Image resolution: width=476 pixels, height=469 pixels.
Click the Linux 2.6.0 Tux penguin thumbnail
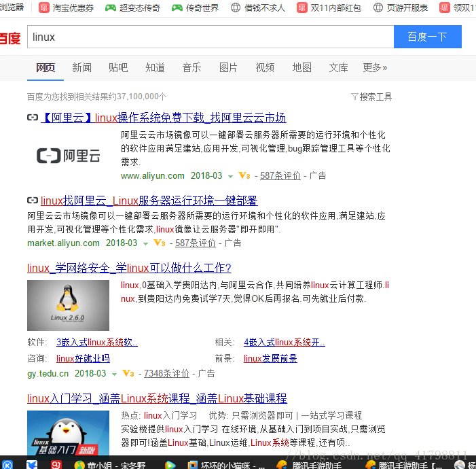click(68, 305)
